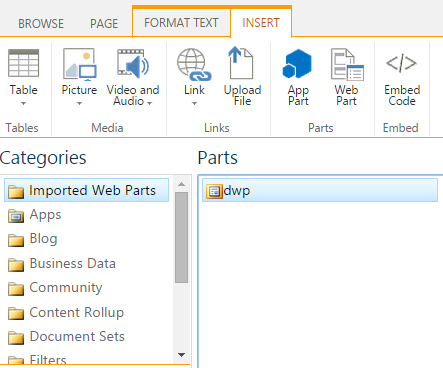Screen dimensions: 443x368
Task: Click the dwp web part icon
Action: point(214,191)
